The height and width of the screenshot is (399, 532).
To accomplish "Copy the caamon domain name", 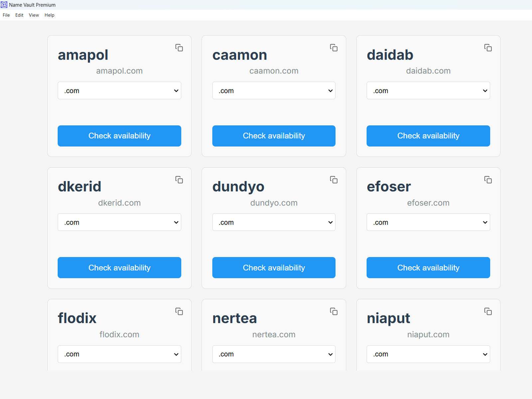I will tap(333, 48).
